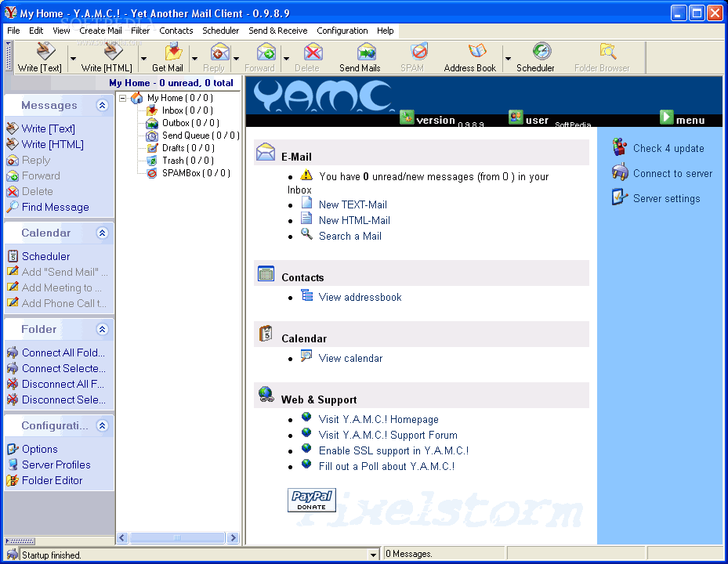Click the Calendar section icon
Image resolution: width=728 pixels, height=564 pixels.
tap(266, 334)
